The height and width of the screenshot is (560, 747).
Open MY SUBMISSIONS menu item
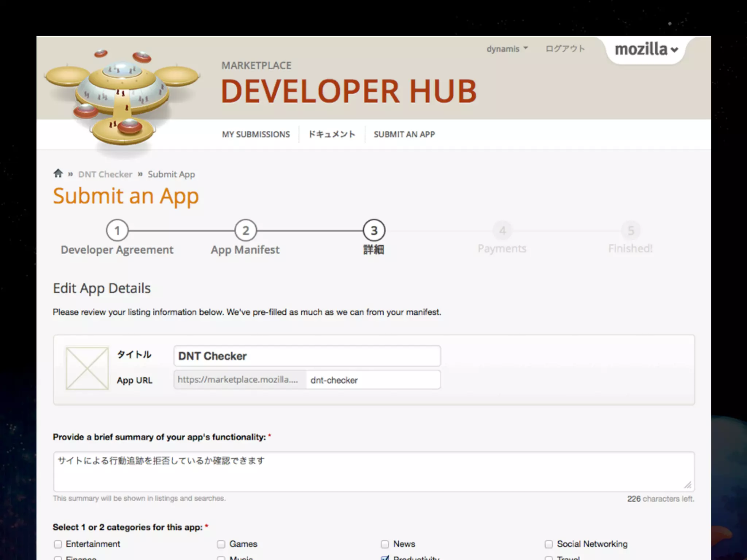[256, 135]
